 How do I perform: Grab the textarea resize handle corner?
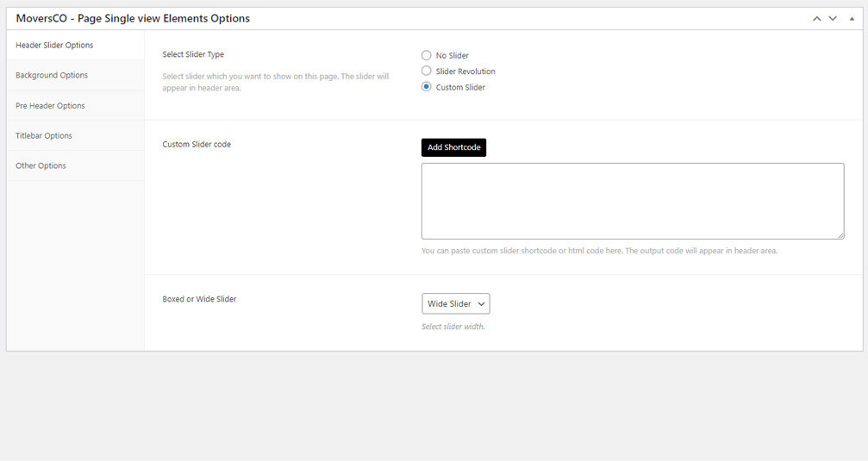tap(840, 234)
